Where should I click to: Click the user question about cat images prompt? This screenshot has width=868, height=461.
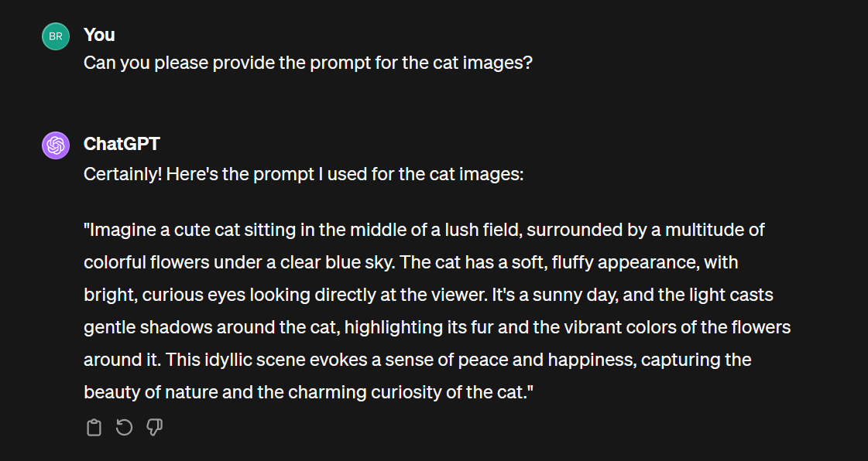[307, 63]
